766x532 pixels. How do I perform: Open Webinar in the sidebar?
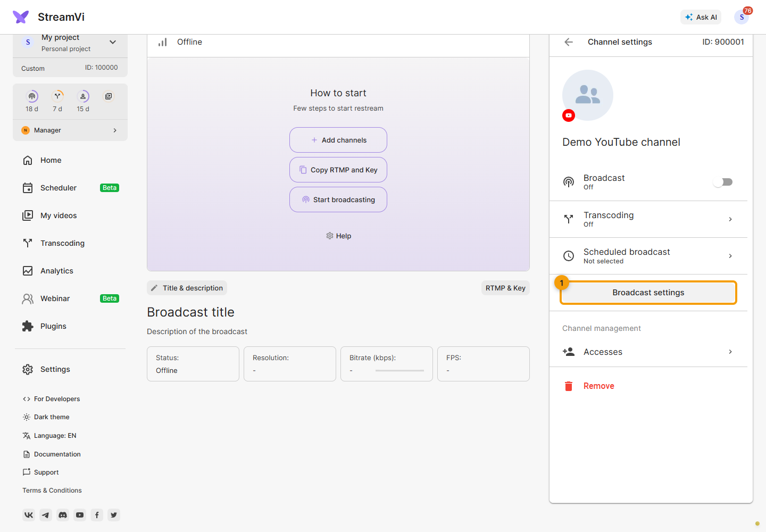click(x=70, y=298)
